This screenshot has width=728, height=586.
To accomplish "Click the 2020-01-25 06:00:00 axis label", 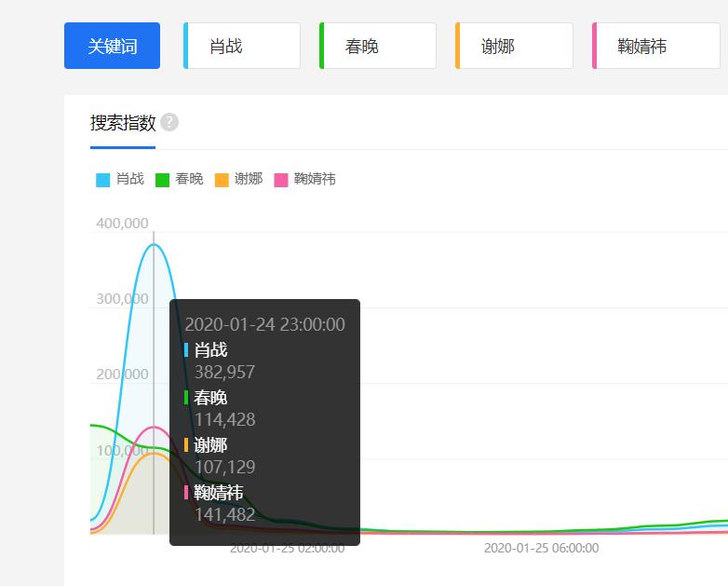I will tap(542, 548).
